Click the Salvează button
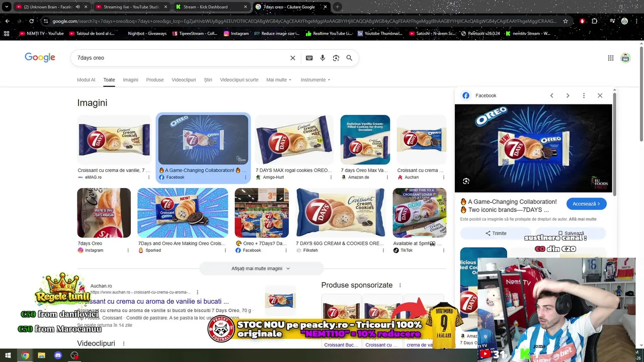644x362 pixels. (x=571, y=233)
